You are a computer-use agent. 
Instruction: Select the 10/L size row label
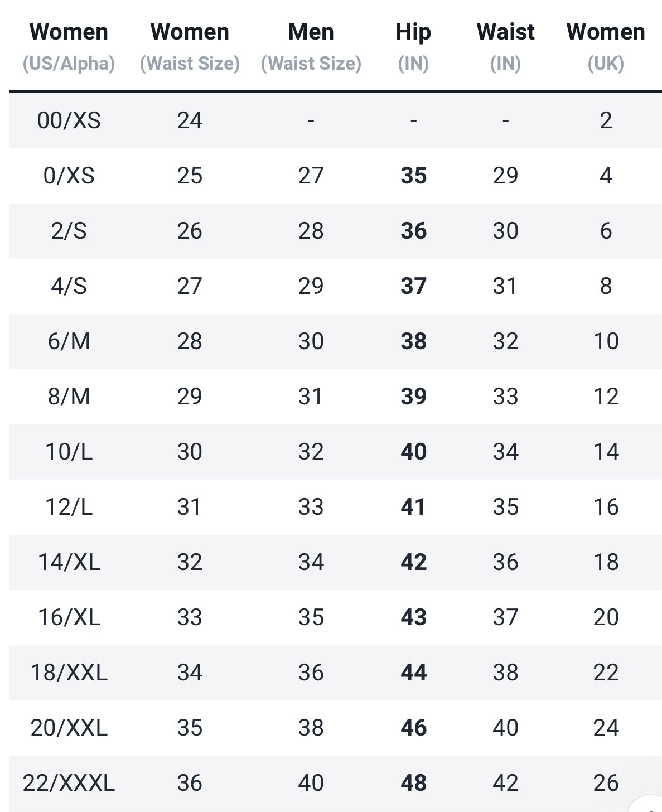point(69,452)
